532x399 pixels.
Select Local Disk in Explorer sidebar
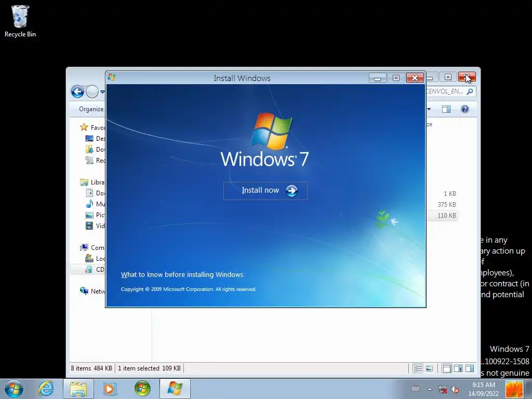pyautogui.click(x=95, y=259)
